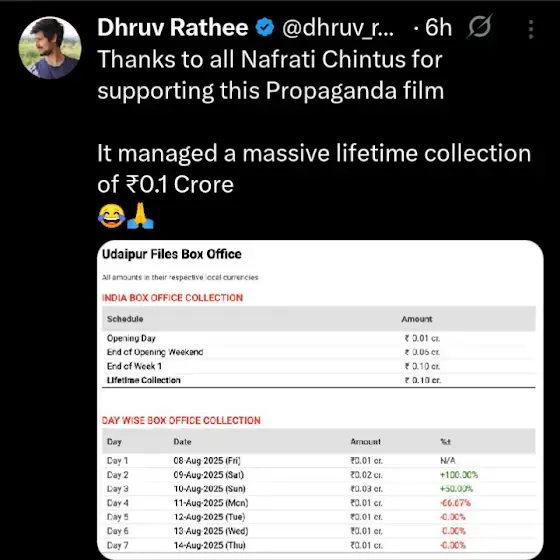
Task: Click the Day Wise Box Office Collection heading
Action: pyautogui.click(x=181, y=420)
